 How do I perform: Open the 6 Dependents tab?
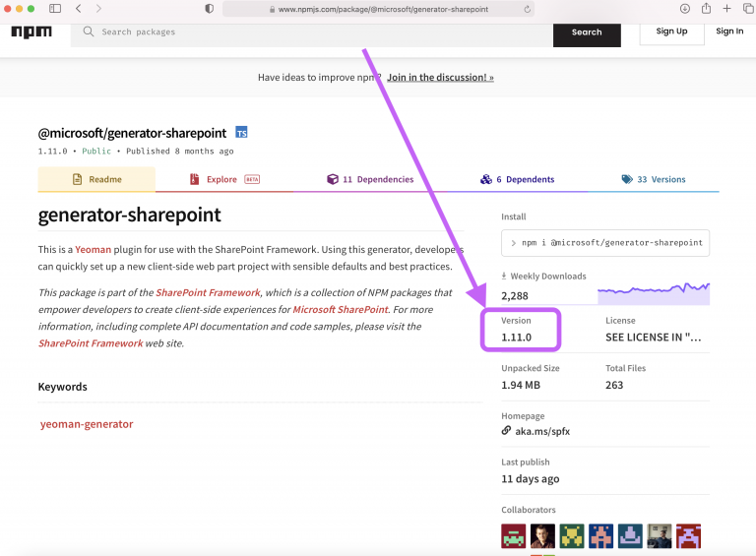(x=518, y=179)
